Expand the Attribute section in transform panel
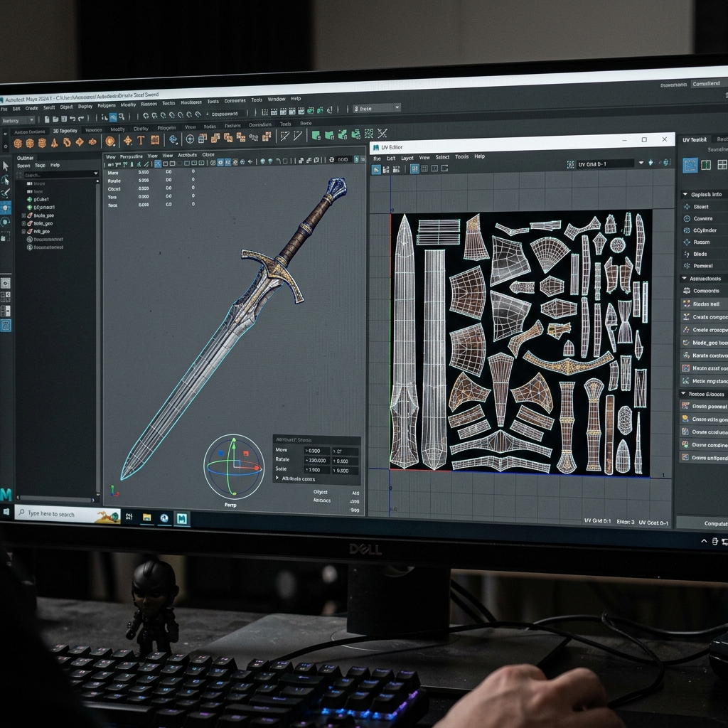The width and height of the screenshot is (728, 728). (278, 478)
